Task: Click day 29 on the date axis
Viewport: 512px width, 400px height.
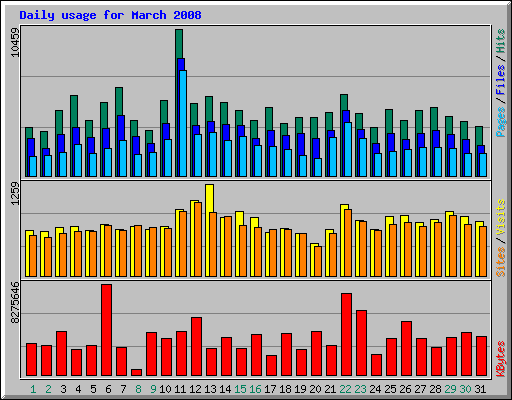Action: (450, 389)
